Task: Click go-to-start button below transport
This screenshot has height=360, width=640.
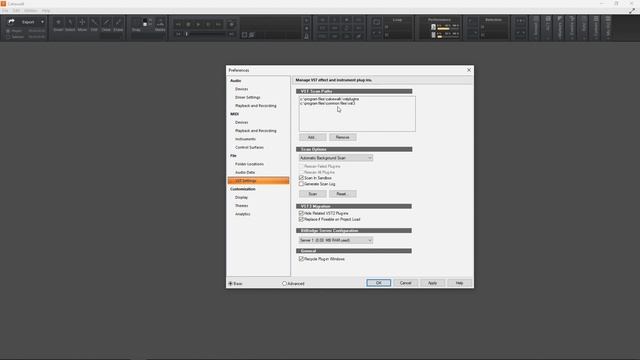Action: pos(178,34)
